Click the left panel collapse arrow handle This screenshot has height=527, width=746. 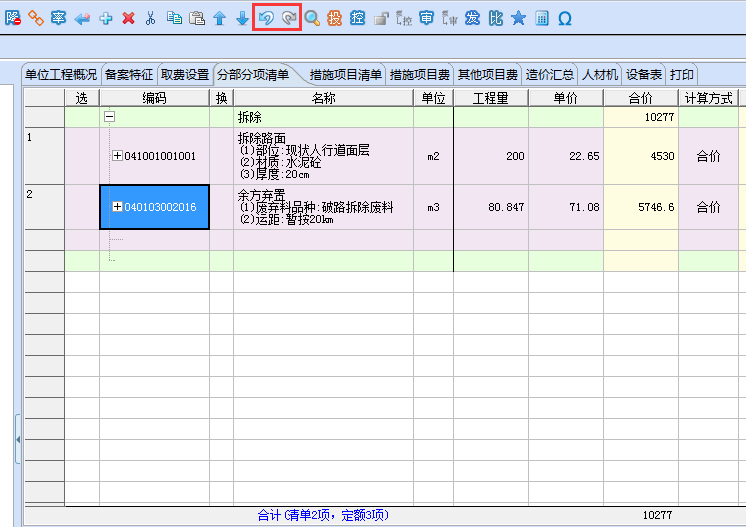click(x=18, y=439)
